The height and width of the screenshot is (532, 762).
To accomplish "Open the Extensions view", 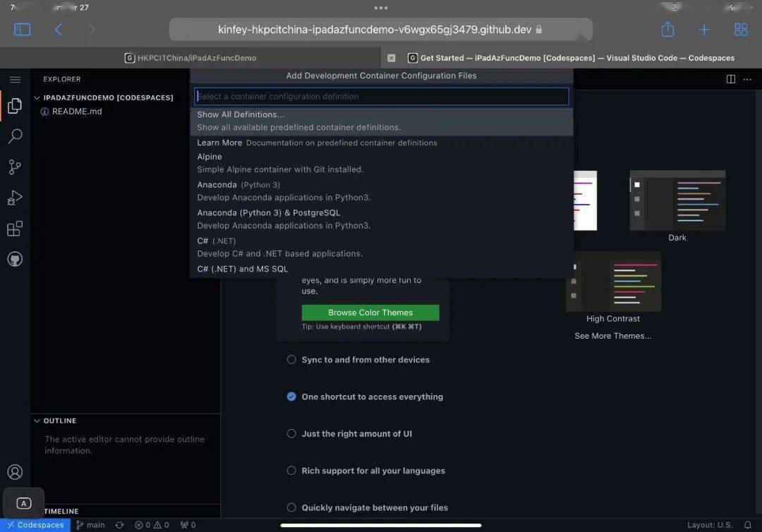I will click(15, 228).
